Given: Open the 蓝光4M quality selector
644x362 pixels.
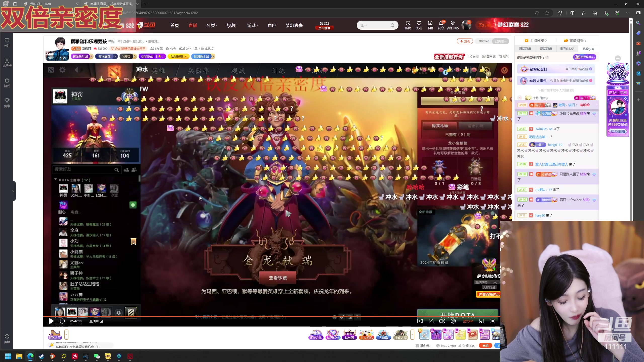Looking at the screenshot, I should point(468,321).
